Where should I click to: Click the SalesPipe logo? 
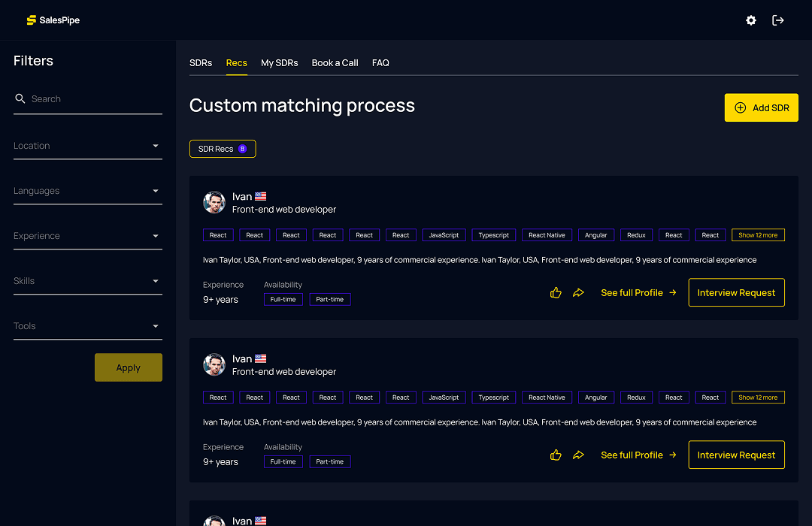click(53, 20)
